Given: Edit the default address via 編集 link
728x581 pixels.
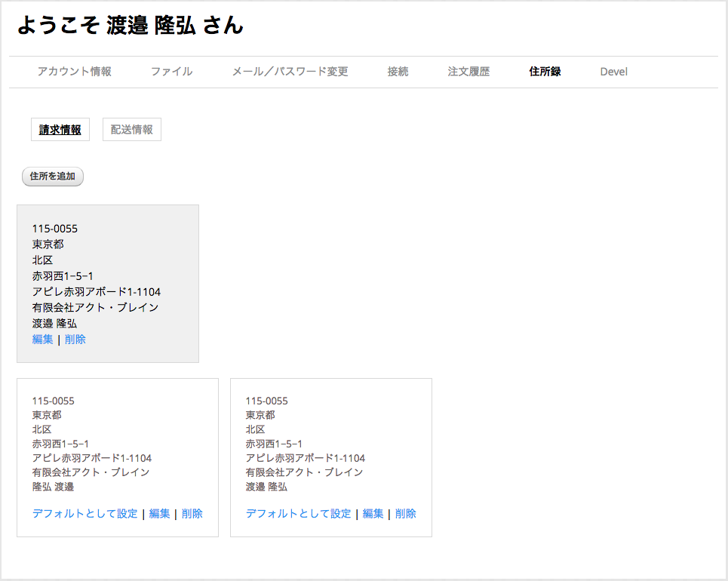Looking at the screenshot, I should click(42, 339).
